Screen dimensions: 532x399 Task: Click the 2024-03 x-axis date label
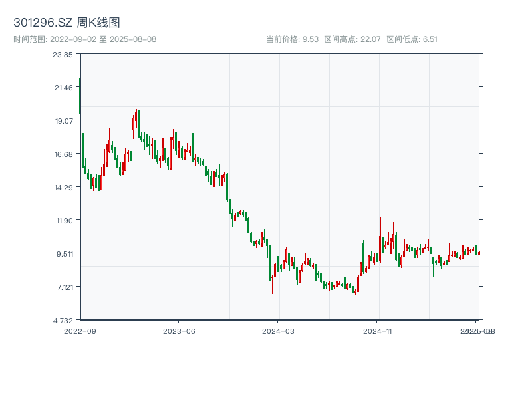coord(279,331)
